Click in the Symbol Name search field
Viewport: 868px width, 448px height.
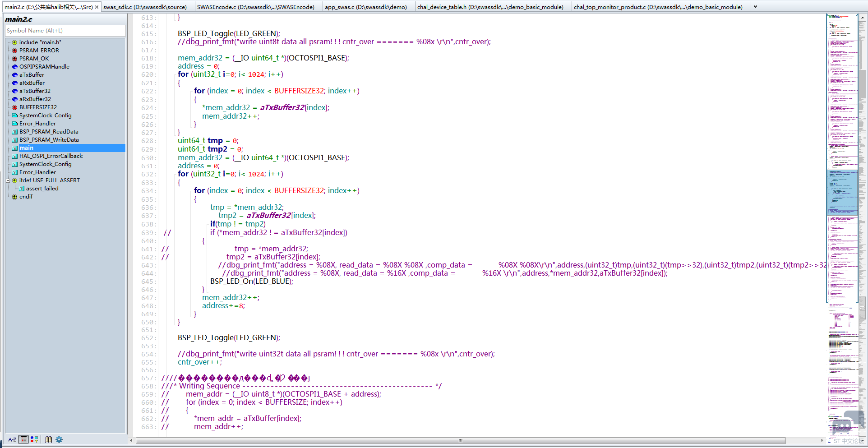coord(65,31)
